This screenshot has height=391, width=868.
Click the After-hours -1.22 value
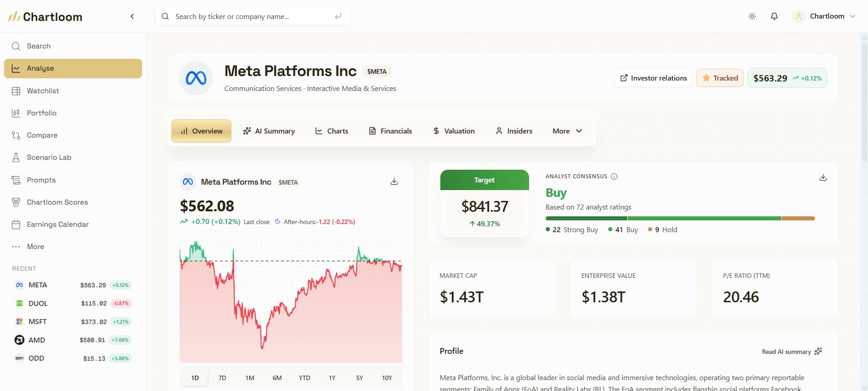(x=337, y=222)
